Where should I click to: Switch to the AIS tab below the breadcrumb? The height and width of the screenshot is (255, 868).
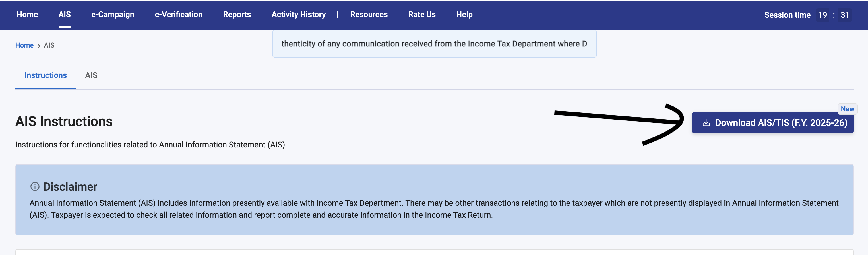[x=91, y=75]
